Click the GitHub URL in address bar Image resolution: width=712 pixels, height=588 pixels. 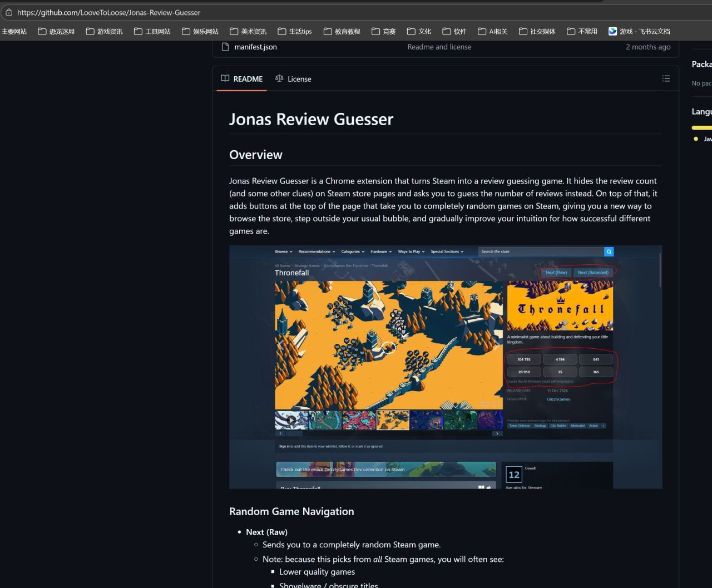[x=109, y=12]
